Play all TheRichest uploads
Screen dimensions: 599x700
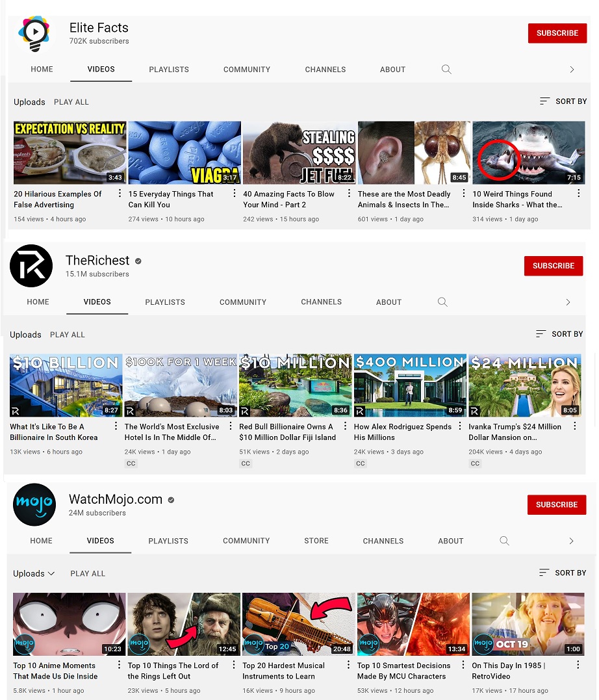(68, 334)
